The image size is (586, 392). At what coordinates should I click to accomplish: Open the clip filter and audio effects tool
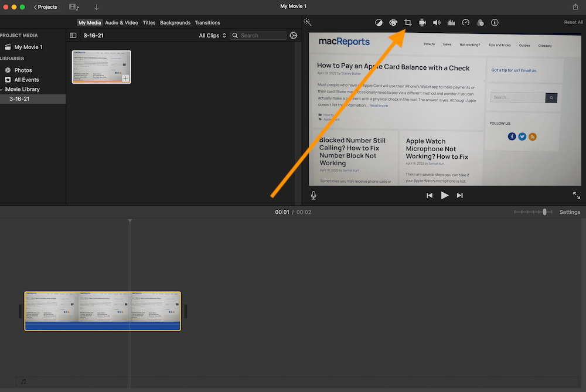point(481,22)
